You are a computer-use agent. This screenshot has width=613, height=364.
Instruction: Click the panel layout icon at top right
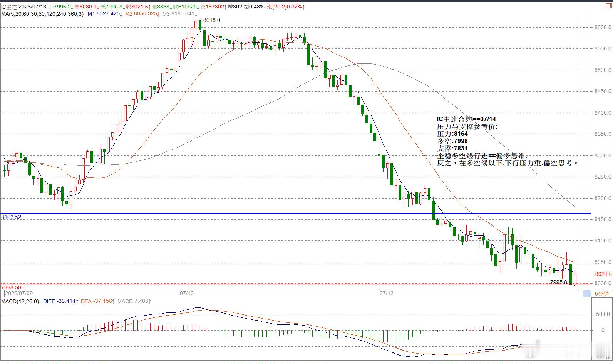click(x=608, y=7)
